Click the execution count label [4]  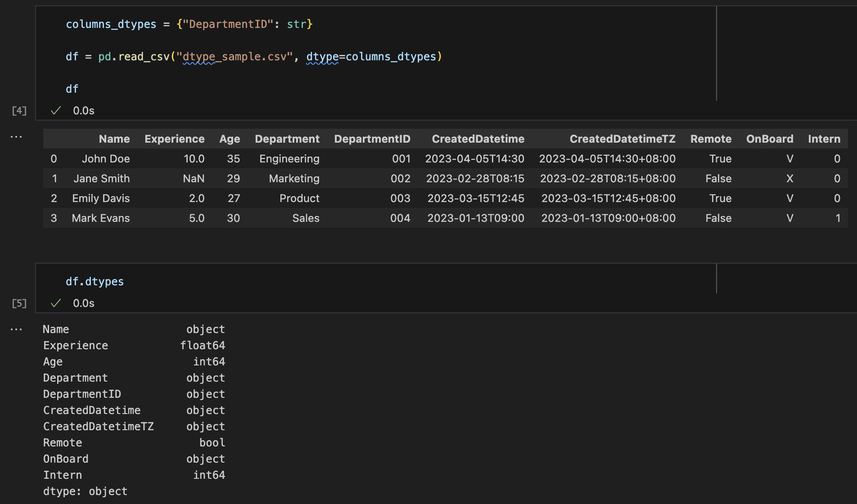19,111
